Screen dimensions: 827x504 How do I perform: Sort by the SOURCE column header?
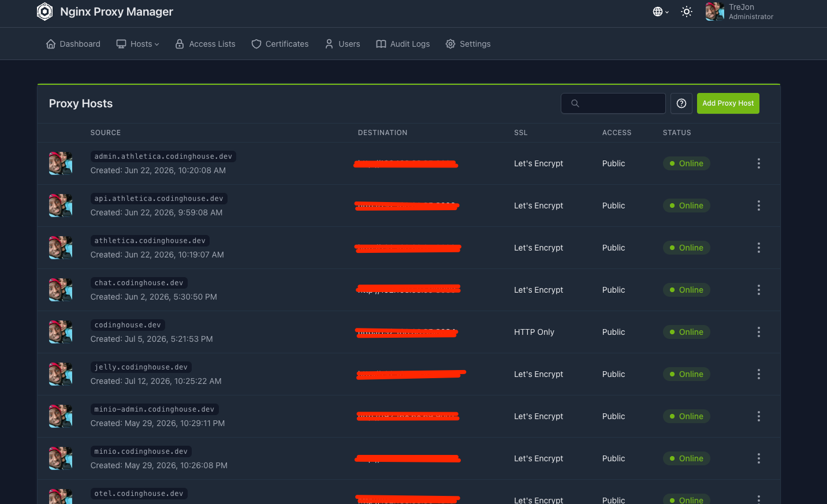106,133
